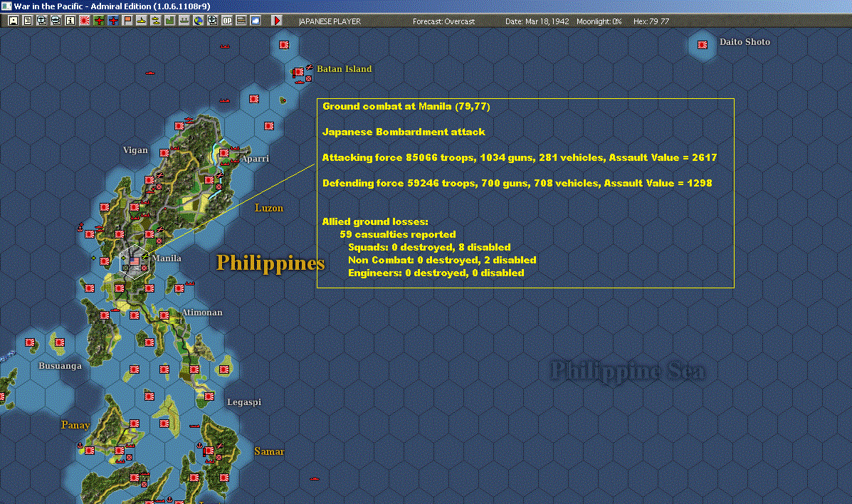Click 'Non Combat: 0 destroyed, 2 disabled' line
852x504 pixels.
(442, 261)
